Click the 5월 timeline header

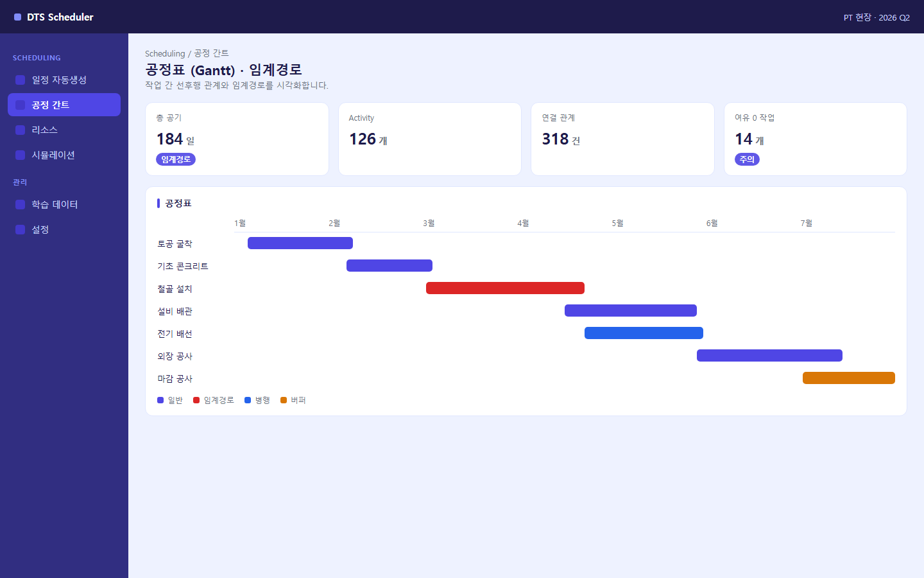click(617, 223)
